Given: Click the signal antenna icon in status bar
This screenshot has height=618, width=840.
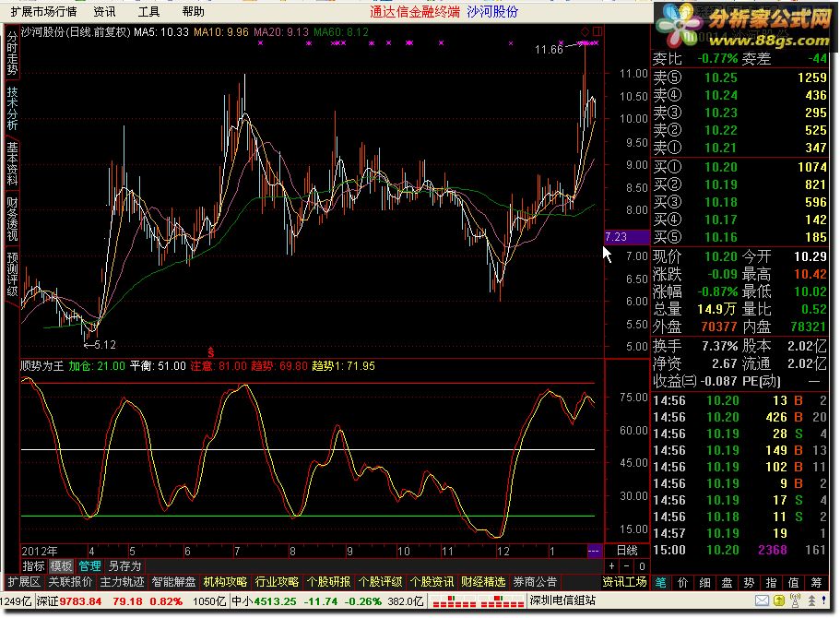Looking at the screenshot, I should [x=796, y=600].
